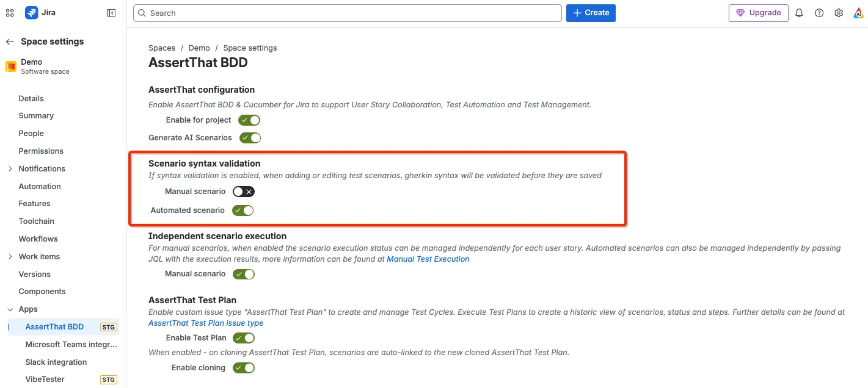Click the Create button
Viewport: 868px width, 388px height.
coord(591,13)
